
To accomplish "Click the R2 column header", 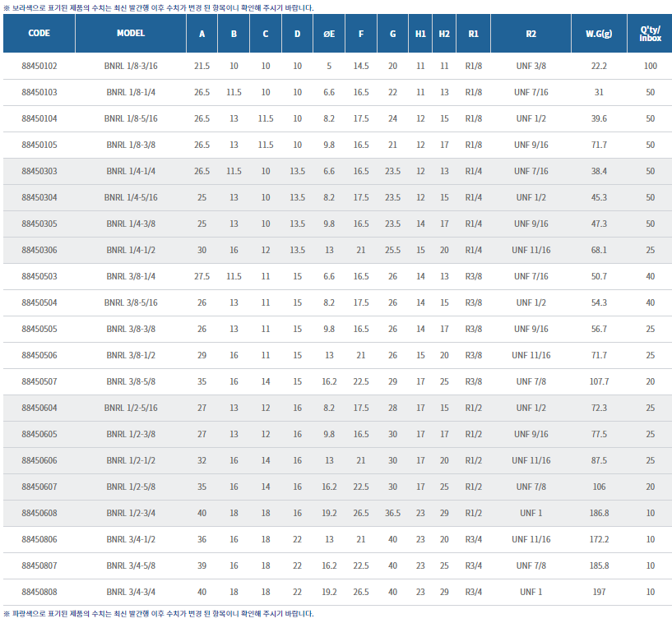I will point(531,34).
